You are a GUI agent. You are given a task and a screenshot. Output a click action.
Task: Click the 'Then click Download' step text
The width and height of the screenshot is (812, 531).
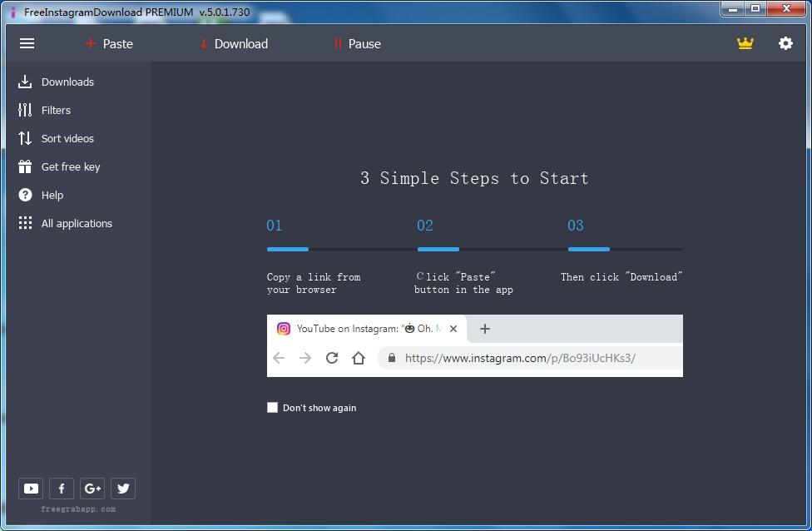click(x=621, y=277)
